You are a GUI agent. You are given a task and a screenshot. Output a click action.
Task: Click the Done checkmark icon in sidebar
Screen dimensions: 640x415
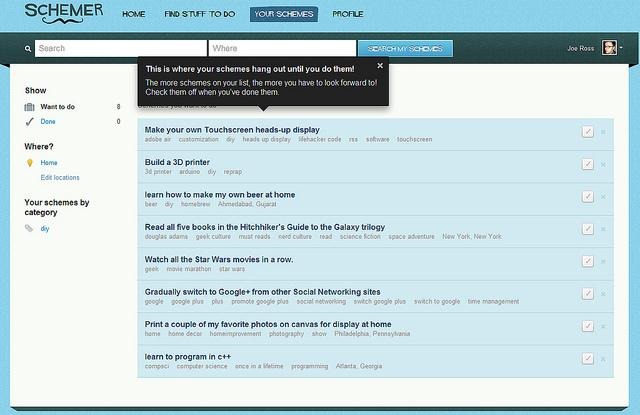point(30,121)
